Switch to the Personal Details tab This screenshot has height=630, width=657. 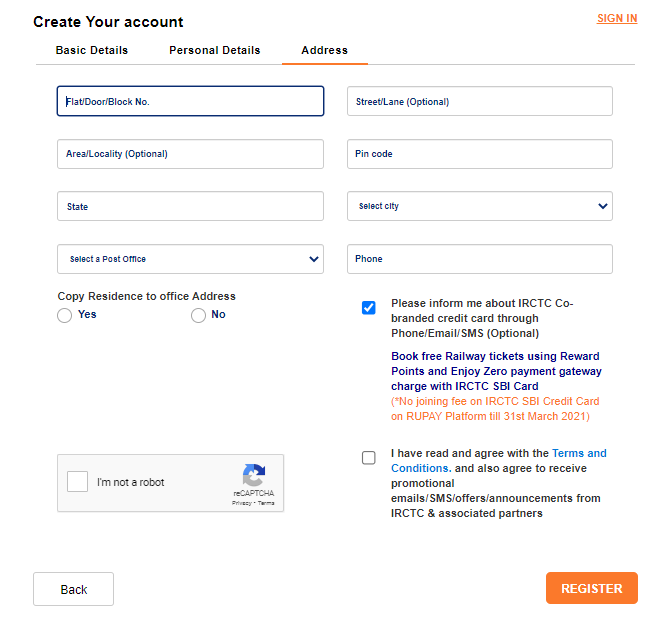pos(215,50)
